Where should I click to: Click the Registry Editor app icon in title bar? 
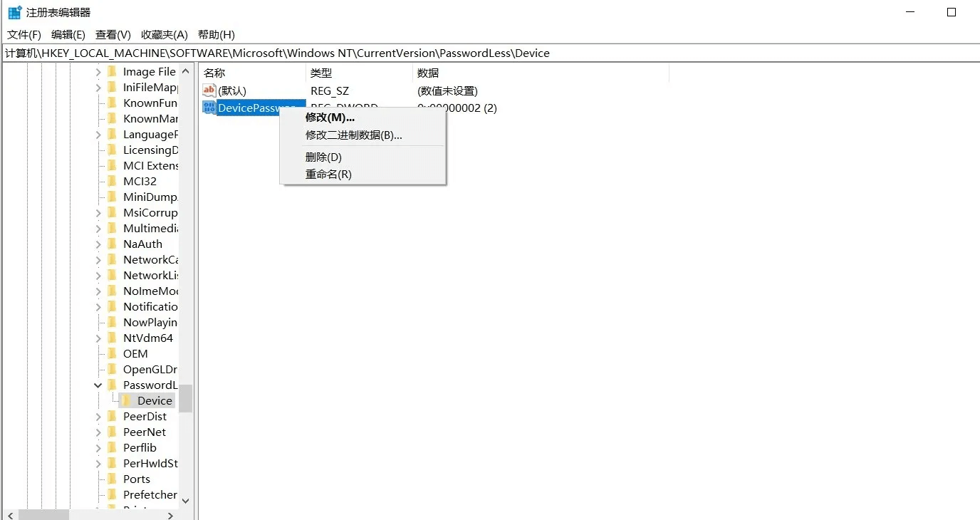tap(14, 12)
